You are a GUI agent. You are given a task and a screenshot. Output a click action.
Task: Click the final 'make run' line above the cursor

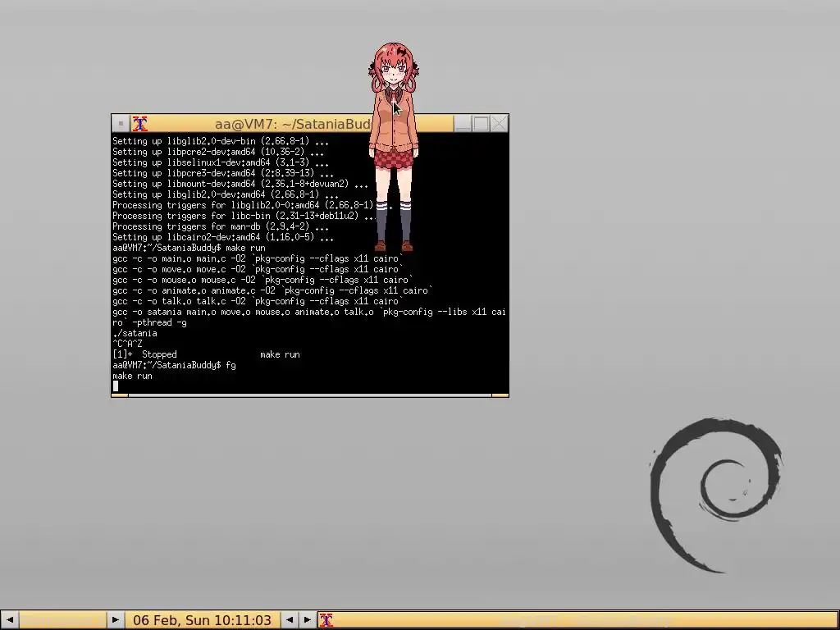pyautogui.click(x=132, y=376)
